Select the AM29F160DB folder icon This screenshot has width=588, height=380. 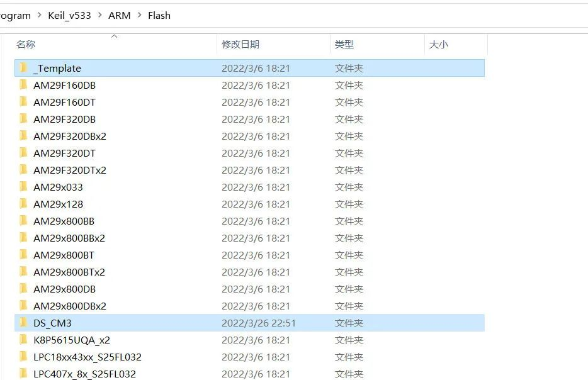[24, 85]
